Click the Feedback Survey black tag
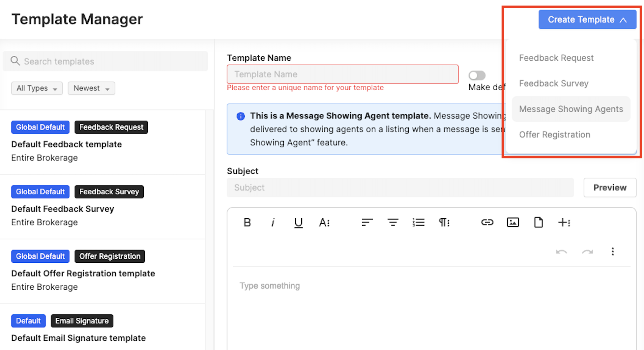This screenshot has width=644, height=350. [109, 192]
